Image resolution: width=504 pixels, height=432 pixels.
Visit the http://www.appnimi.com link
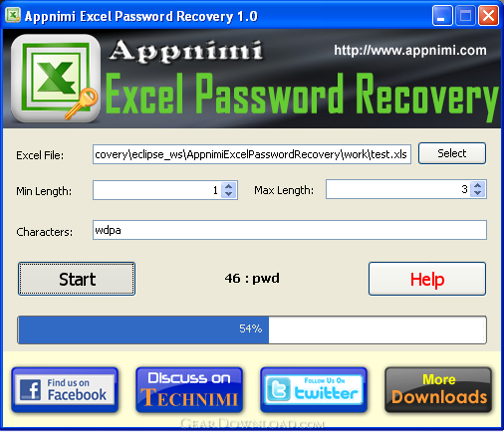(x=410, y=51)
